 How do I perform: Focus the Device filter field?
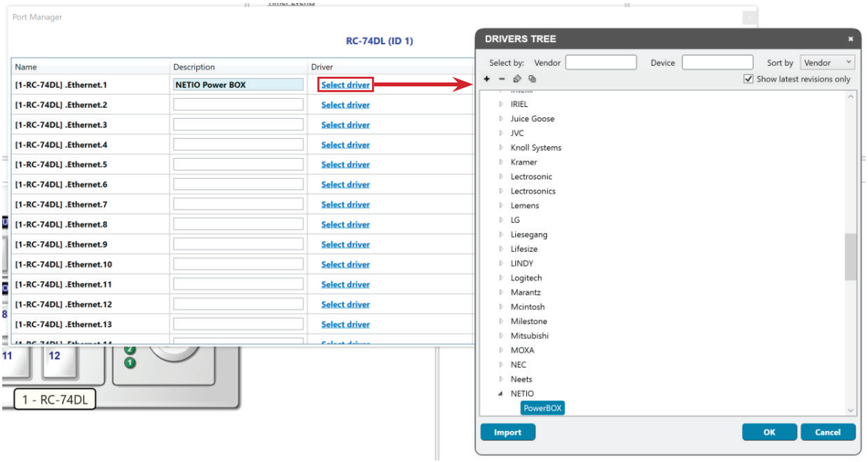tap(717, 63)
